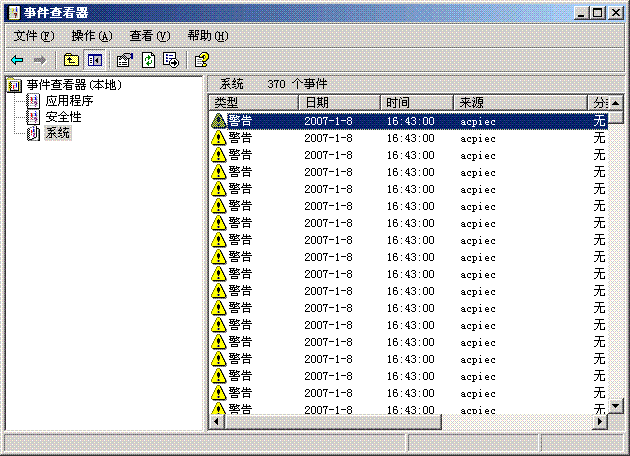Click the Up one level folder icon

(x=71, y=60)
